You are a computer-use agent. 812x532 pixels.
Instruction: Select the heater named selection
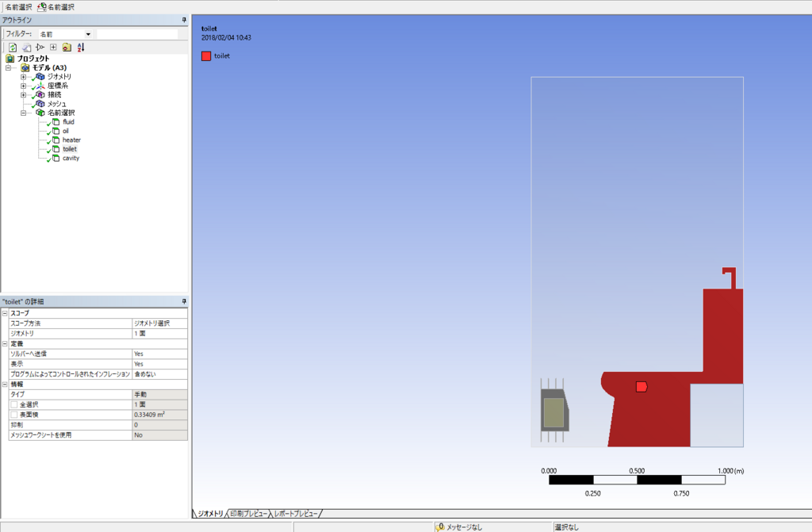(71, 140)
